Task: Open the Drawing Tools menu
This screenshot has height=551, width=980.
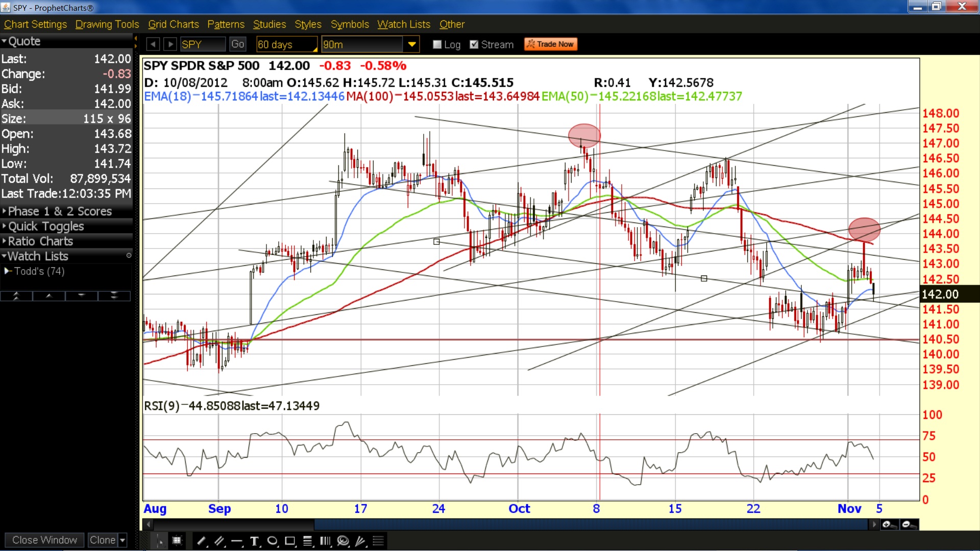Action: (x=107, y=24)
